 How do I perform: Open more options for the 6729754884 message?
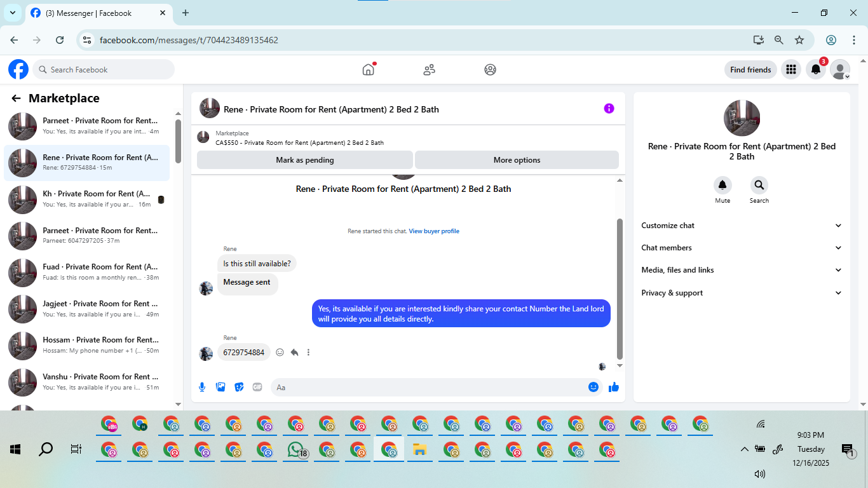[308, 352]
